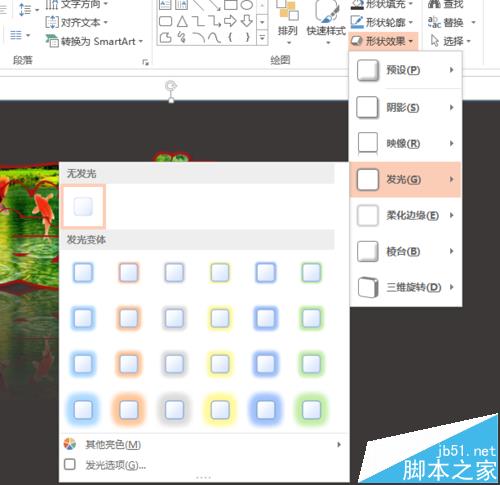The height and width of the screenshot is (485, 500).
Task: Expand the shapes gallery more button
Action: tap(262, 37)
